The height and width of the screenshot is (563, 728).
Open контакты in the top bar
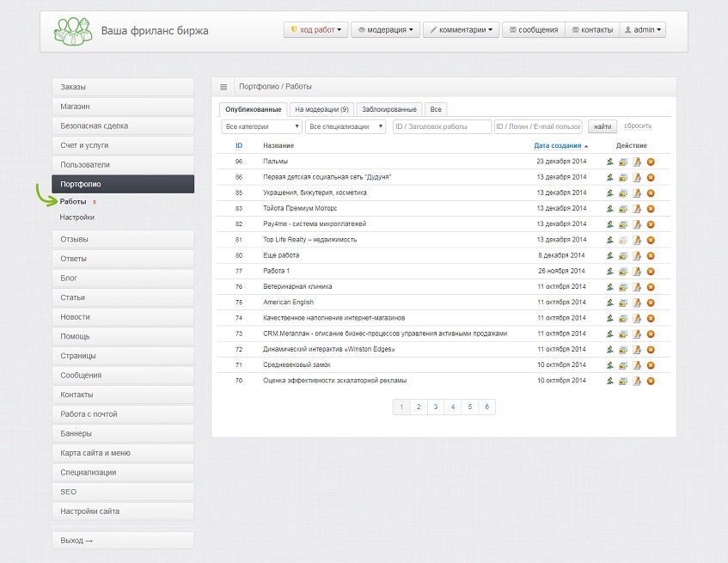(592, 30)
